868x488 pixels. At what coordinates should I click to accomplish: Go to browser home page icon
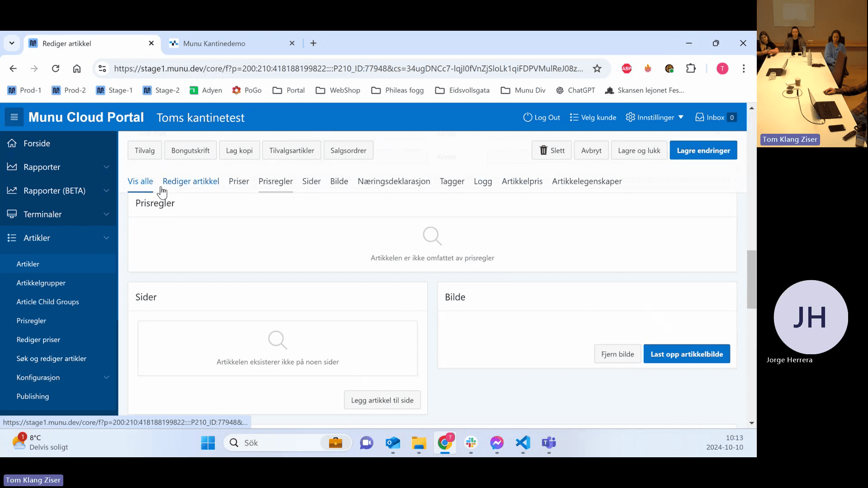click(x=77, y=69)
